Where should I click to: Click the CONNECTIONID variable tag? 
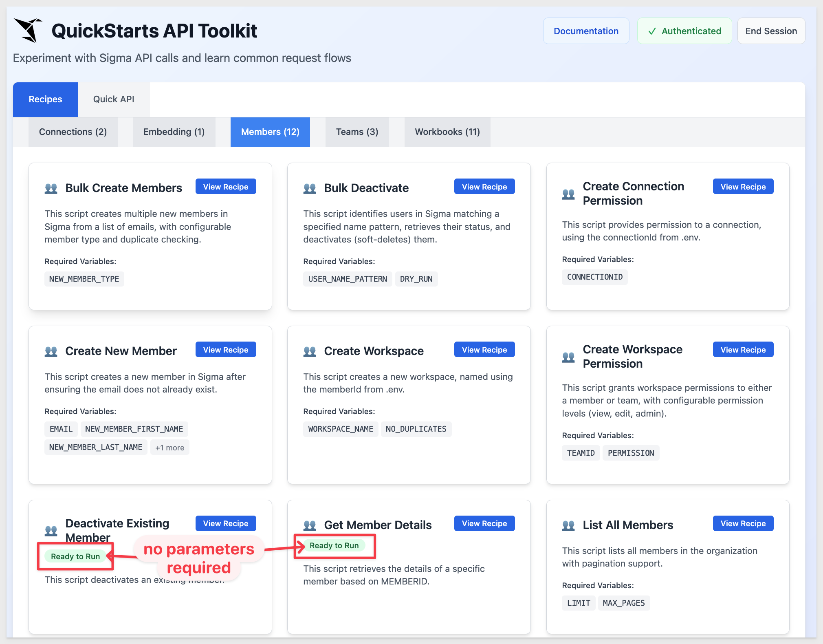pos(595,277)
